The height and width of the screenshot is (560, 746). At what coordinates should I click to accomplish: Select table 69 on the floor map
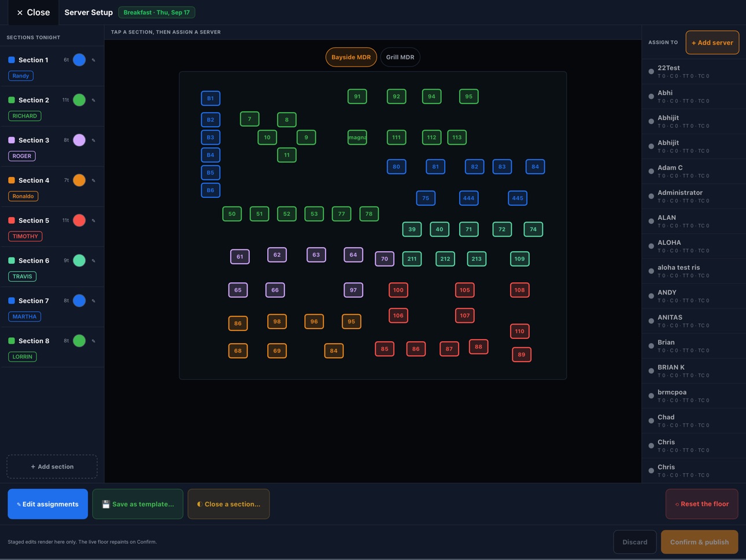(277, 351)
